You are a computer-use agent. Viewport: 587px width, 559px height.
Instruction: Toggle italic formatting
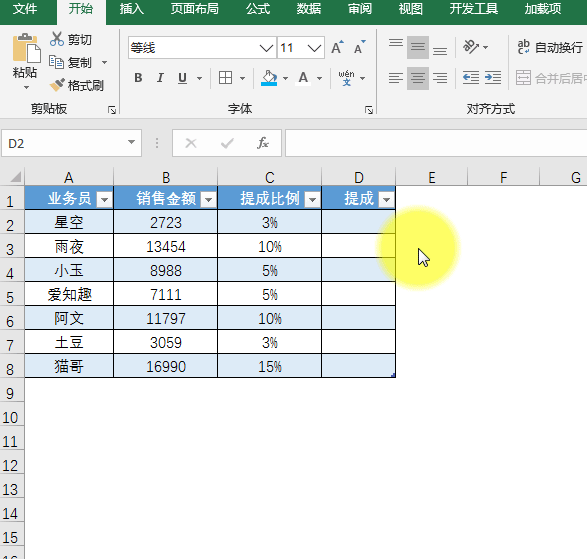click(x=160, y=78)
